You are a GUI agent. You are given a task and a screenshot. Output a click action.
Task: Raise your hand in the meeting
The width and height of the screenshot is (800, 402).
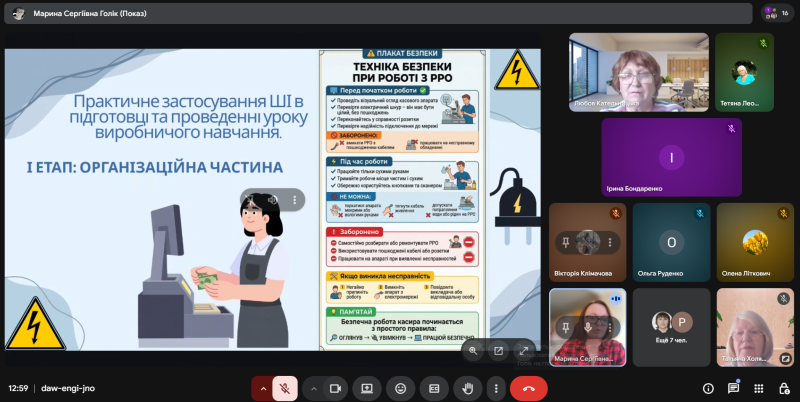pyautogui.click(x=468, y=389)
